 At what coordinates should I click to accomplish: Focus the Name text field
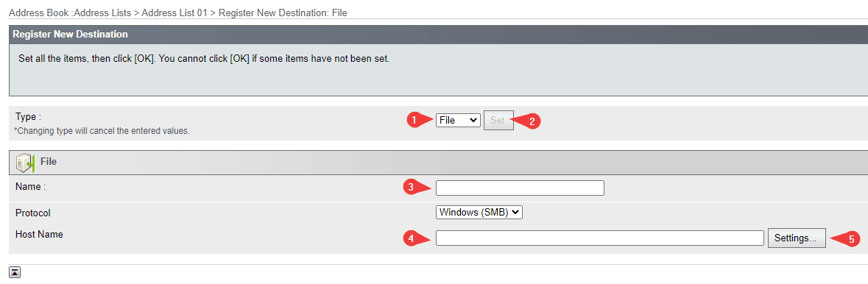[x=520, y=188]
